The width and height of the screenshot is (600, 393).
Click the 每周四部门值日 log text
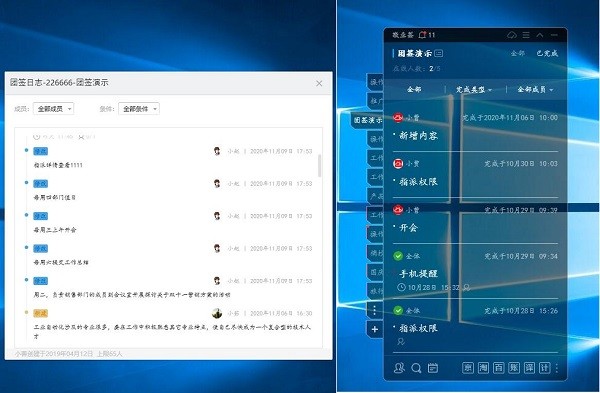55,197
